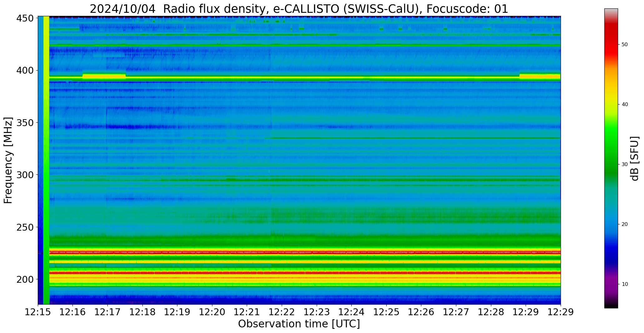Click the 300 frequency tick label
The width and height of the screenshot is (644, 333).
25,175
